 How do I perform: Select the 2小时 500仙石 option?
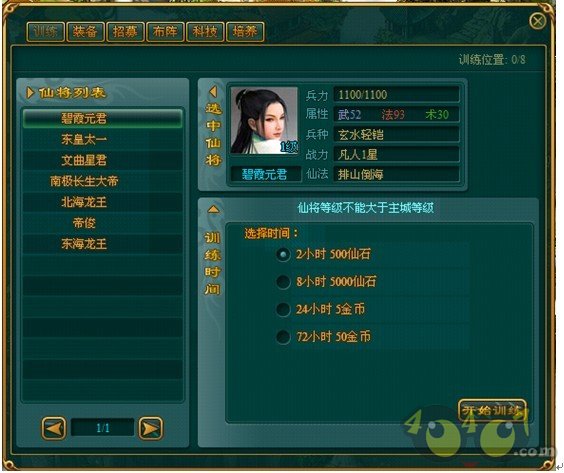[x=283, y=254]
